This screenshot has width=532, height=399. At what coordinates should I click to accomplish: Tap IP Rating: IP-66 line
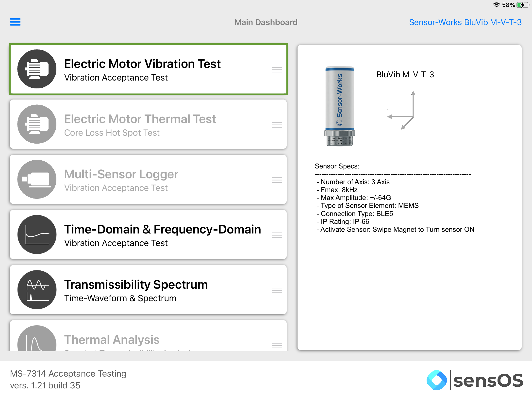point(343,222)
